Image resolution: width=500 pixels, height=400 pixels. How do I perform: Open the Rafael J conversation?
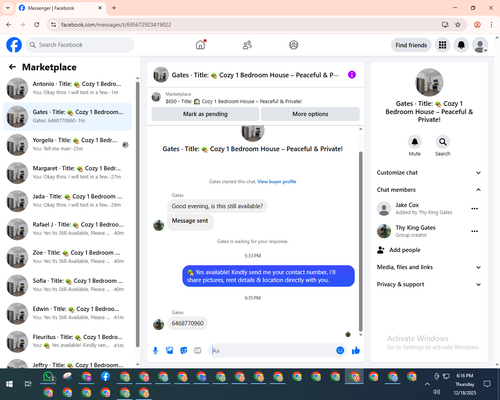click(x=68, y=229)
